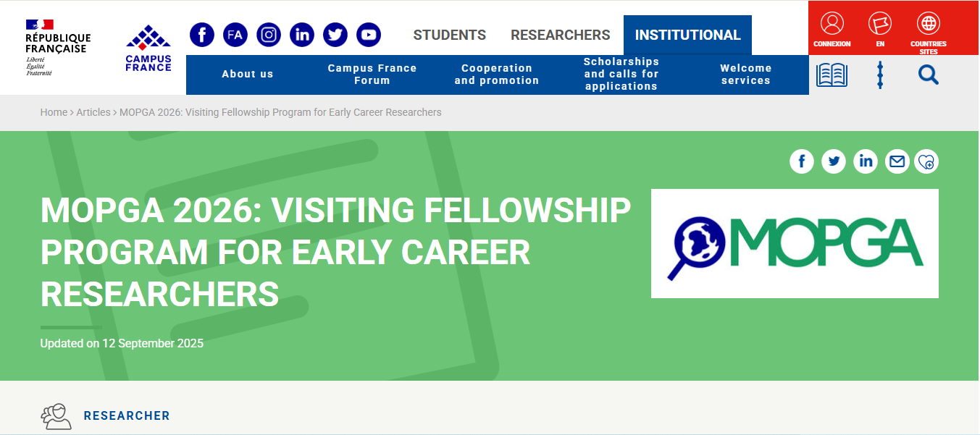Click the MOPGA logo image

coord(795,243)
